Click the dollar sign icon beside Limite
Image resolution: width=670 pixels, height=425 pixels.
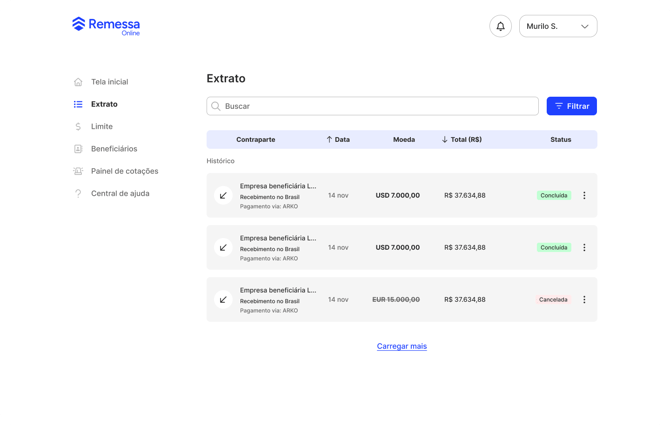tap(78, 127)
